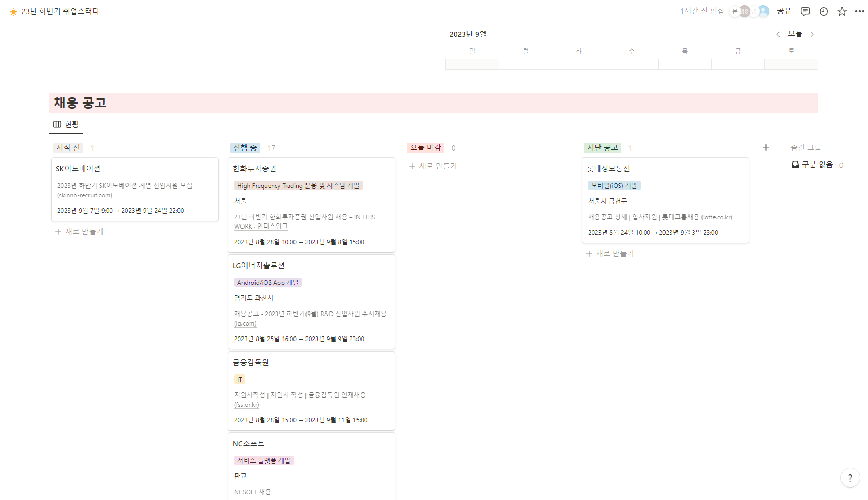
Task: Click the 모바일(iOS) 개발 tag
Action: tap(614, 186)
